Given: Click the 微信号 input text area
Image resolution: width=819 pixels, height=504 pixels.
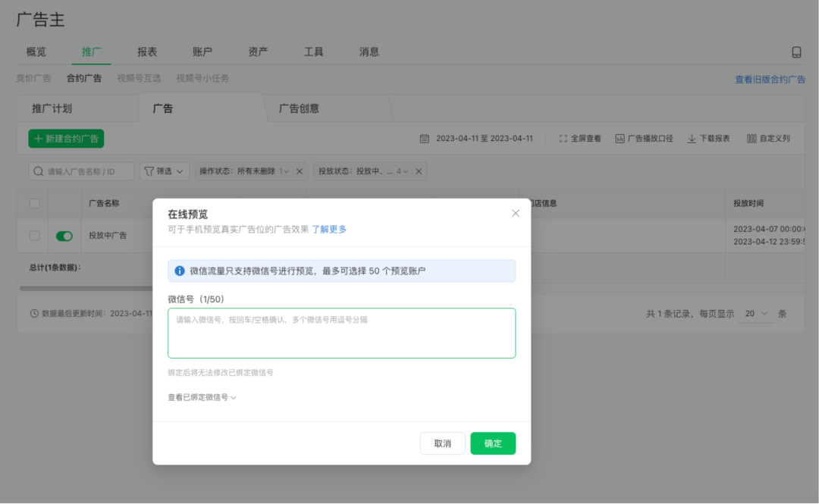Looking at the screenshot, I should pyautogui.click(x=341, y=333).
